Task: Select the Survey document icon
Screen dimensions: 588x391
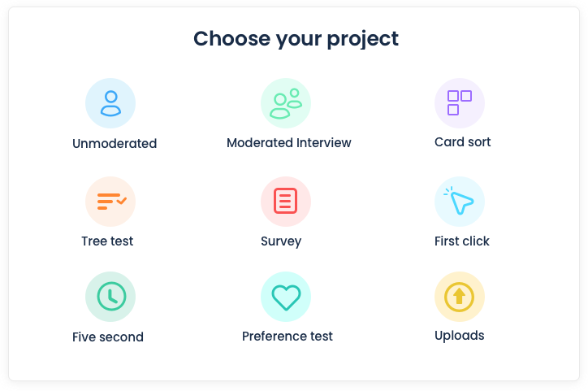Action: click(286, 202)
